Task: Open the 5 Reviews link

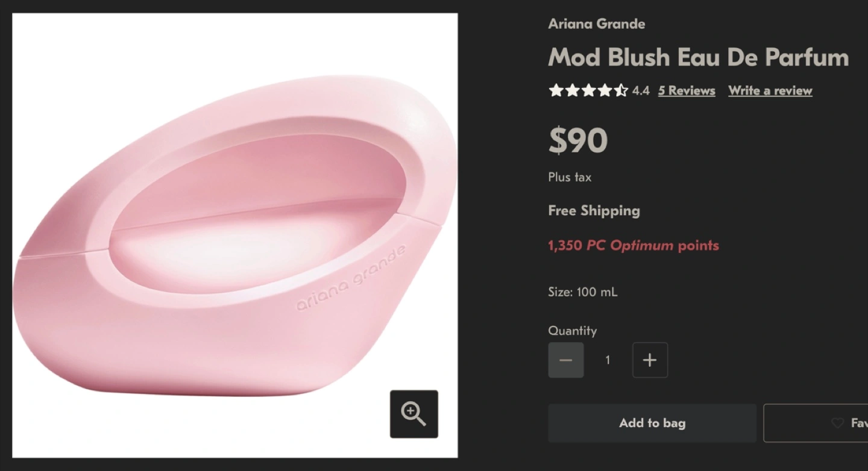Action: [687, 91]
